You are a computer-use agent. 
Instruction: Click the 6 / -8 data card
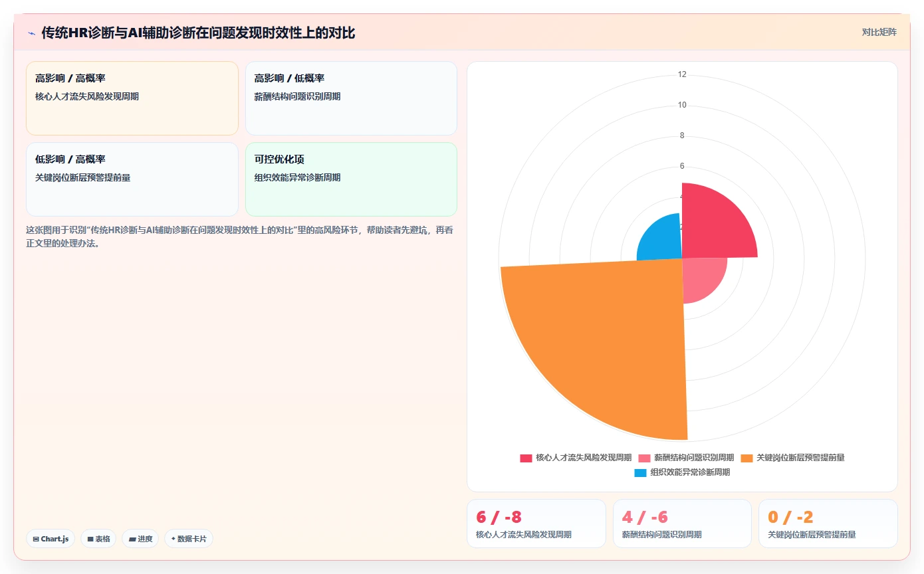(536, 524)
